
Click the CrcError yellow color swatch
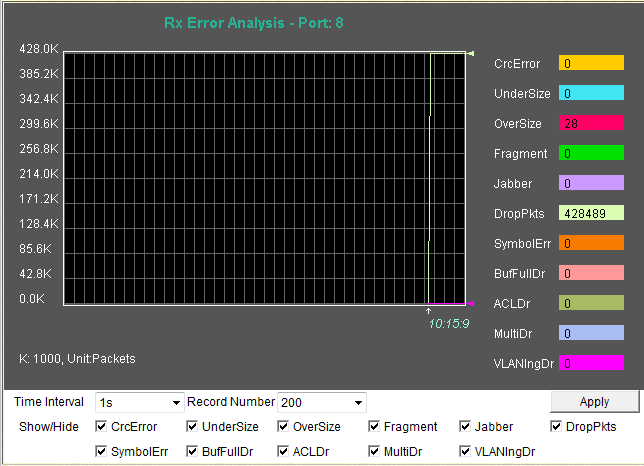[x=591, y=63]
